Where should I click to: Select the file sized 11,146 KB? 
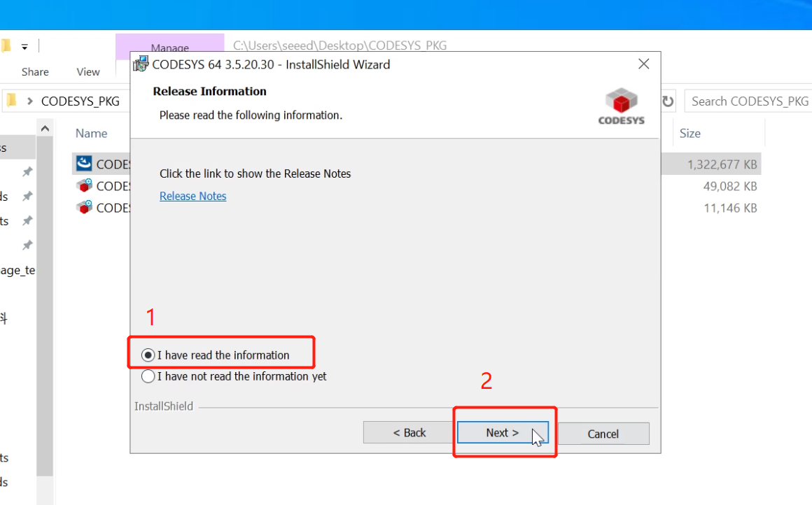click(x=730, y=208)
